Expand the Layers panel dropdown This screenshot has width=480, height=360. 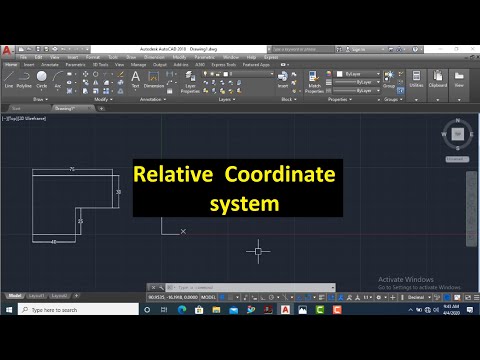227,99
